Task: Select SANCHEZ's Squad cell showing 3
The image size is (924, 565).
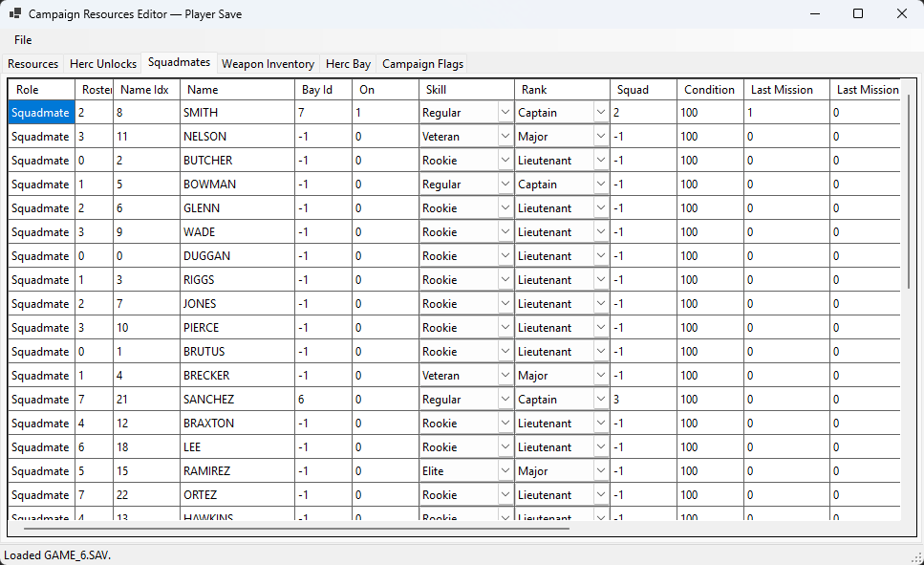Action: coord(643,400)
